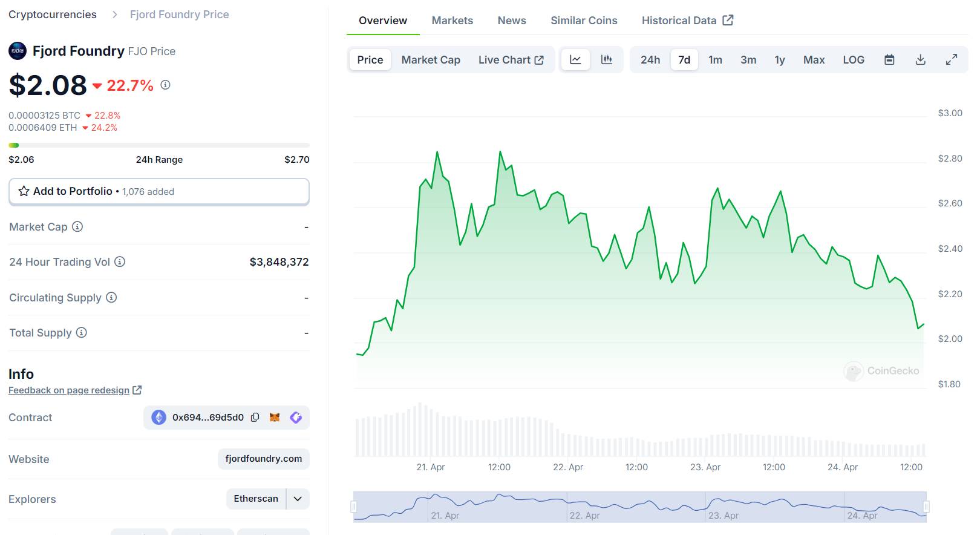The width and height of the screenshot is (980, 535).
Task: Set chart range to 3m
Action: click(748, 60)
